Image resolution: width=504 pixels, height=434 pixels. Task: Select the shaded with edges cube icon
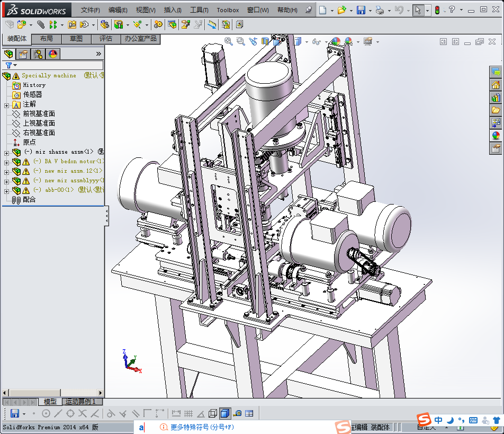point(224,413)
